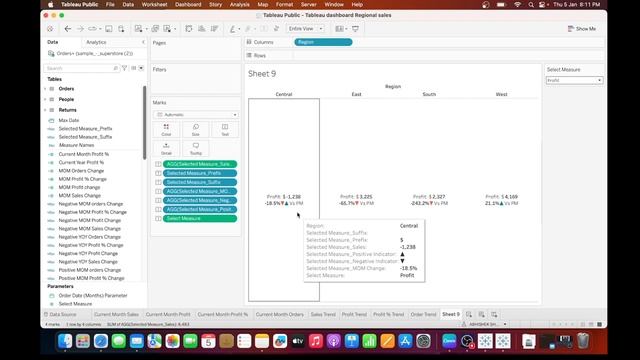Click the Undo back arrow in toolbar

(x=68, y=29)
